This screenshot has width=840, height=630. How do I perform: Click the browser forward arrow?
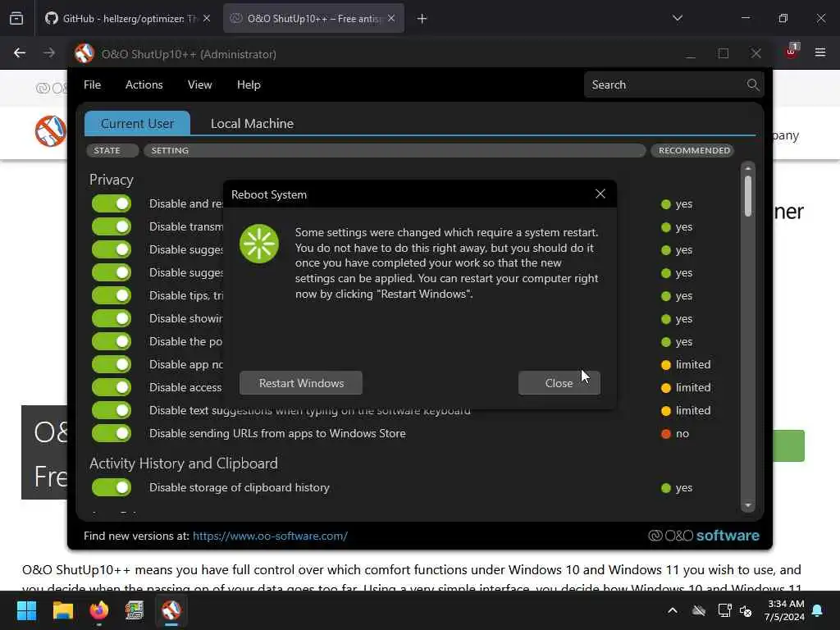(x=48, y=53)
